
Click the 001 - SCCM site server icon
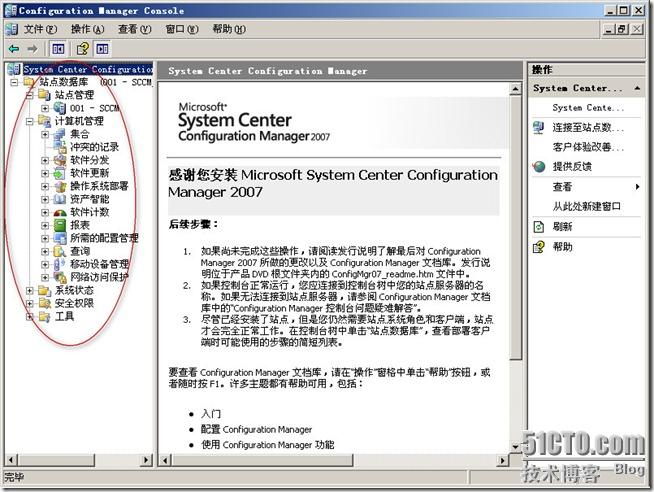60,108
